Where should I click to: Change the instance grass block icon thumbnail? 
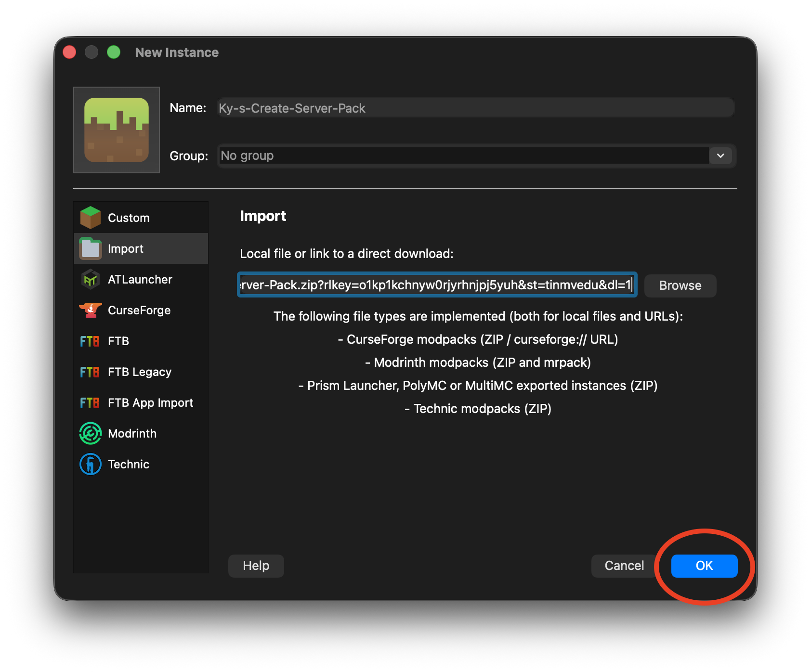117,130
